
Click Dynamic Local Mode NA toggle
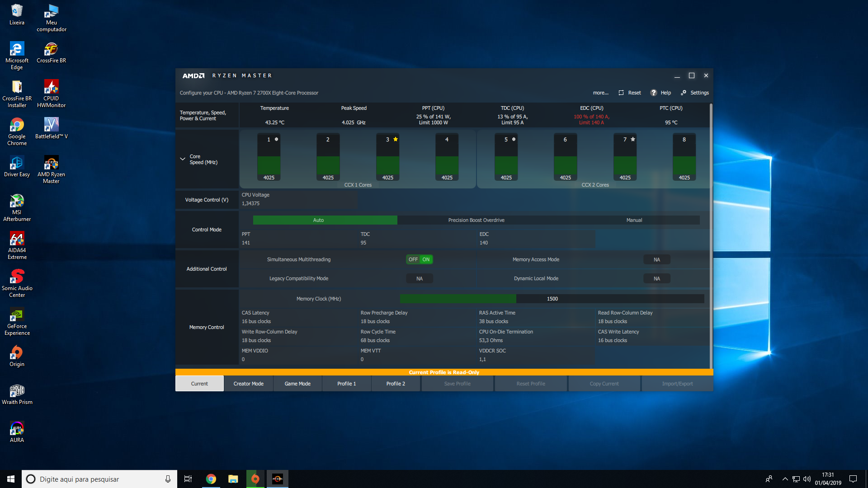point(656,279)
